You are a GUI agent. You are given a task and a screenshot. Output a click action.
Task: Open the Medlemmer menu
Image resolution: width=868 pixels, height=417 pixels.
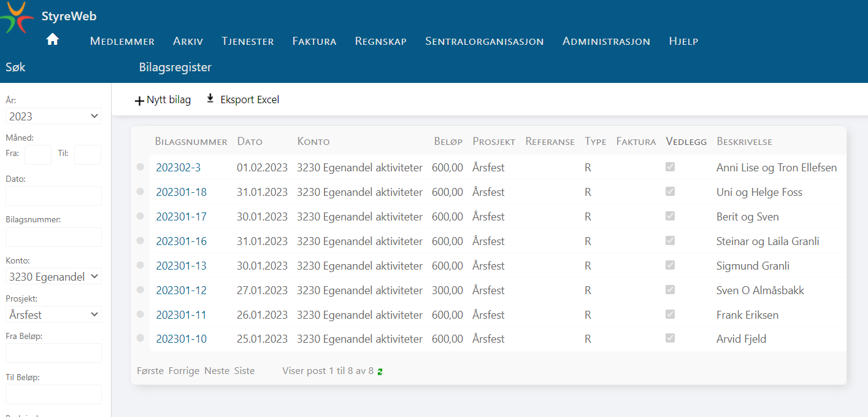(x=122, y=42)
